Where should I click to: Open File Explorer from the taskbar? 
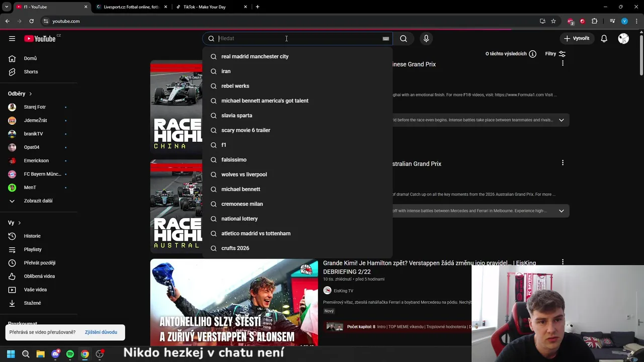[40, 354]
